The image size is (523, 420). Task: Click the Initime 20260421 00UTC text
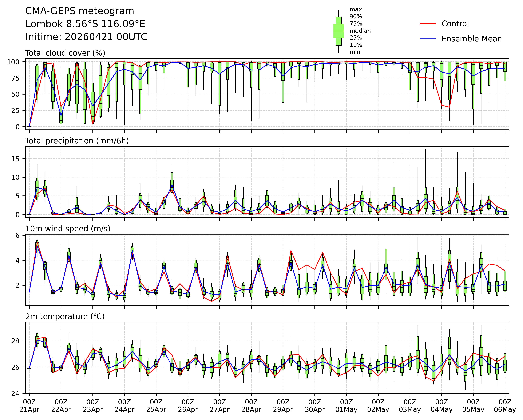(x=86, y=37)
